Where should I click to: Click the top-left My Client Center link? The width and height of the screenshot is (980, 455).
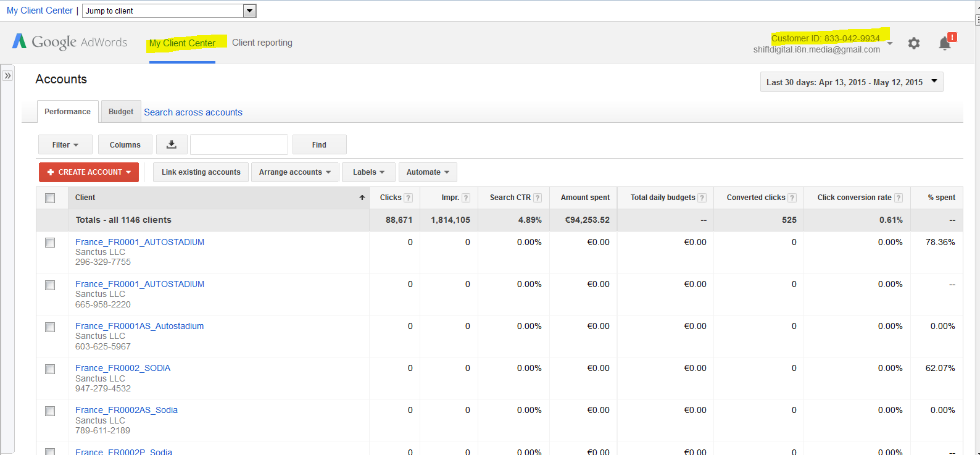point(39,10)
